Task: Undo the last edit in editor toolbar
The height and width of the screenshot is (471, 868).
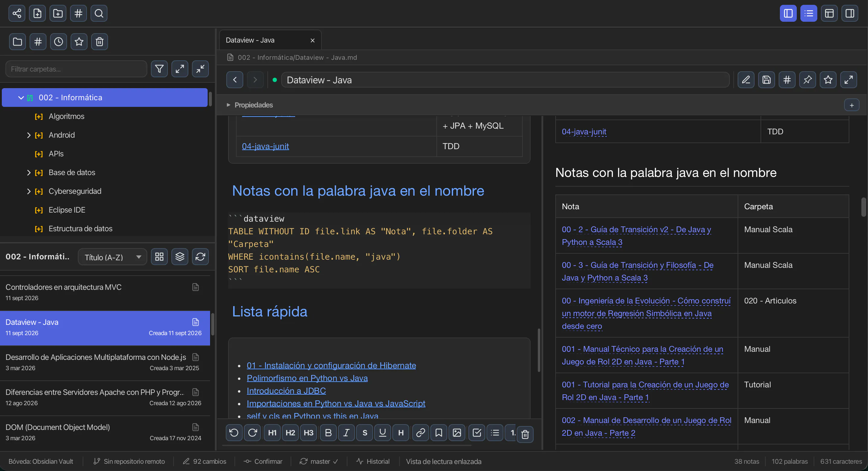Action: [x=234, y=433]
